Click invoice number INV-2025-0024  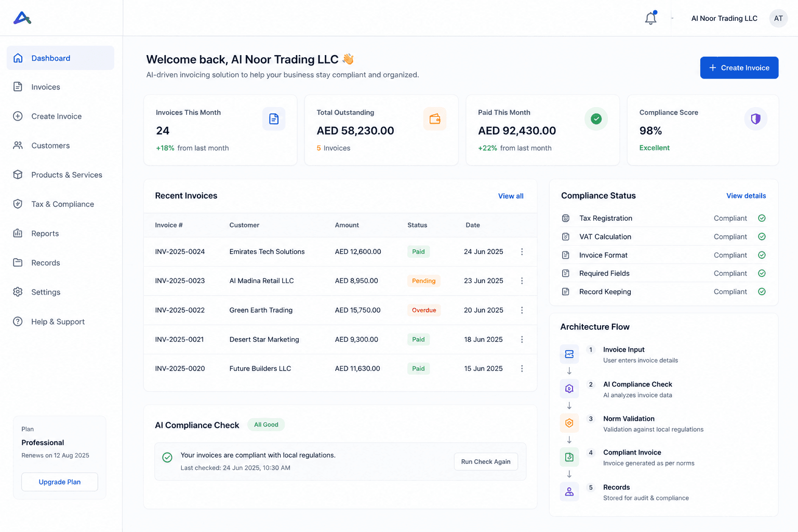pos(180,251)
